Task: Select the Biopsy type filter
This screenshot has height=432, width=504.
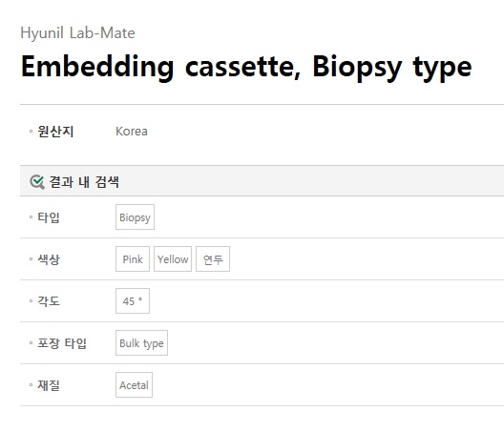Action: [x=135, y=217]
